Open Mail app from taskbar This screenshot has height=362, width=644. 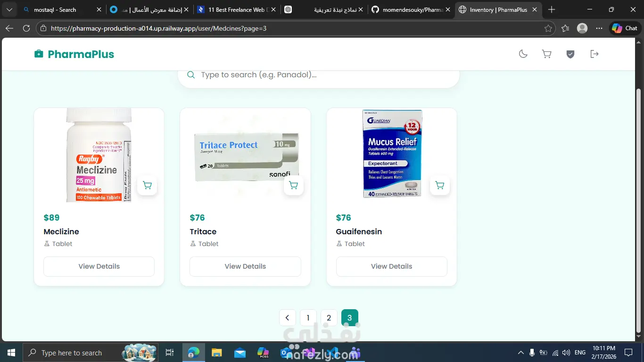[x=239, y=353]
